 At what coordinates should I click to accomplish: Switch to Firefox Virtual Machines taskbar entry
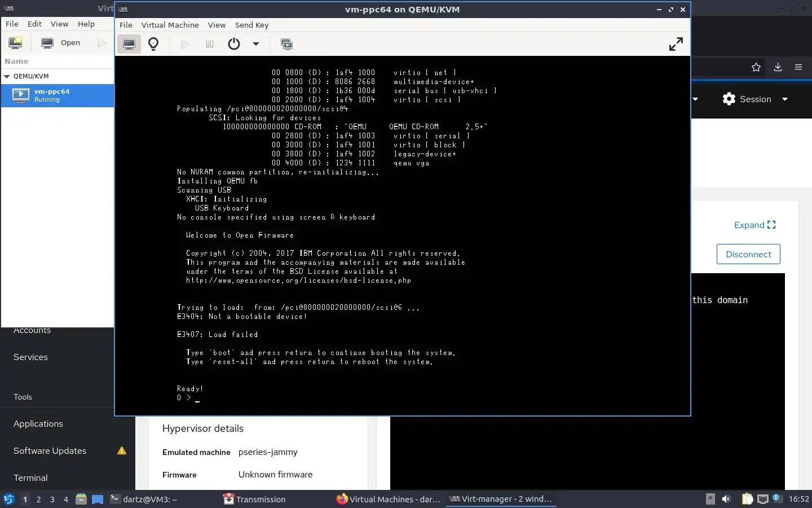[x=389, y=499]
